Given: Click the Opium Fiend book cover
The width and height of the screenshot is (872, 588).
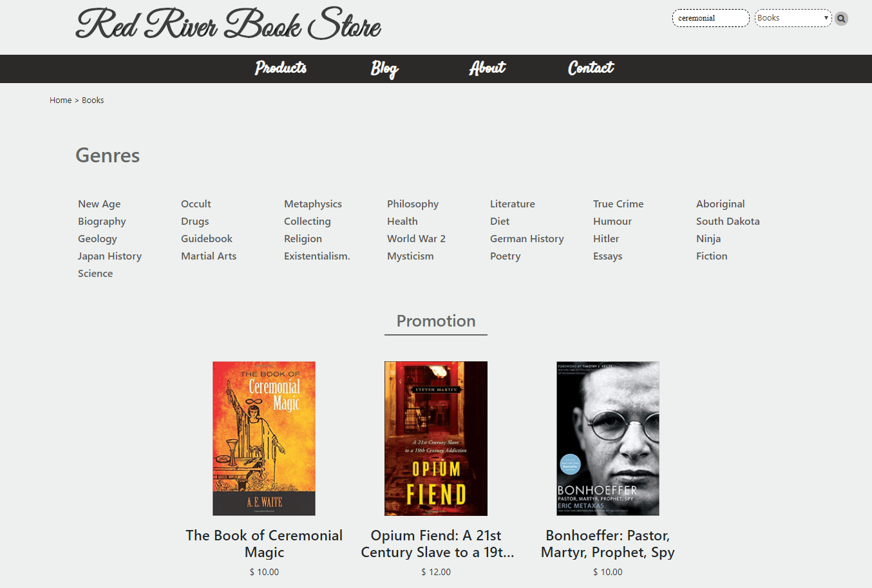Looking at the screenshot, I should click(436, 439).
